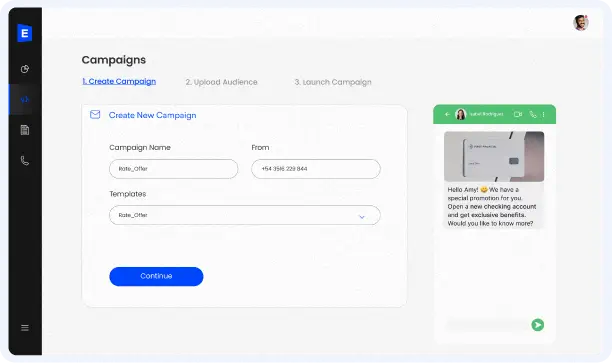Go to Create Campaign step tab

pos(119,81)
